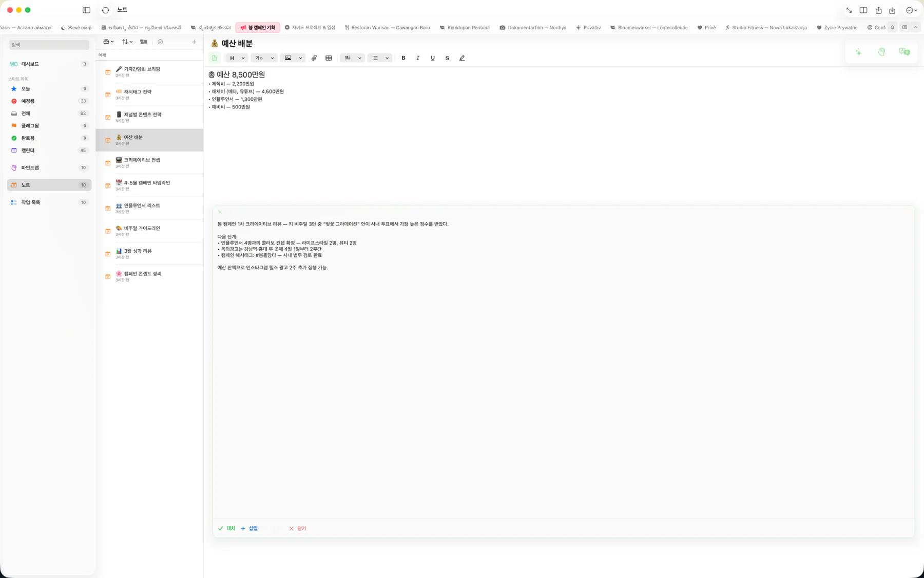The width and height of the screenshot is (924, 578).
Task: Add a new note with plus icon
Action: click(194, 42)
